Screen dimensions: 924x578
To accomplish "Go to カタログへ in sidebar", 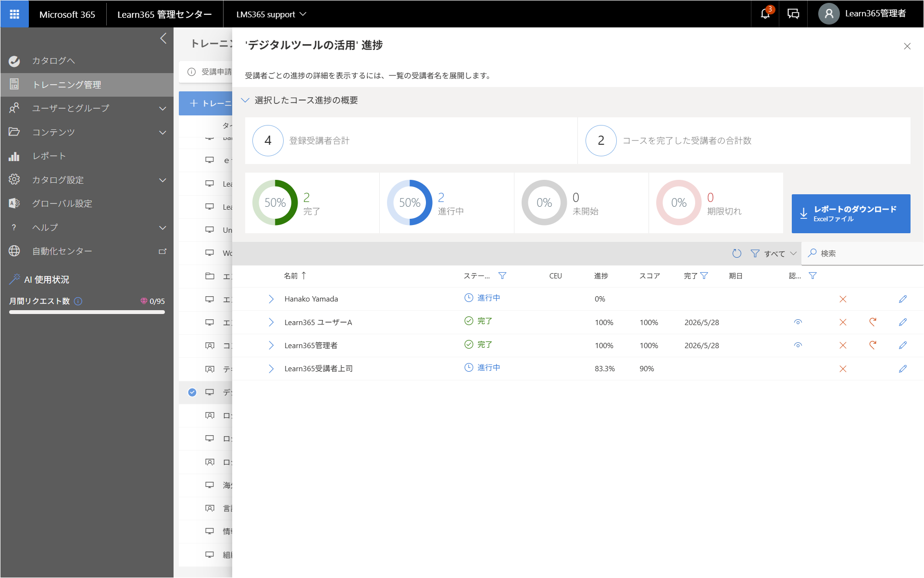I will click(87, 61).
